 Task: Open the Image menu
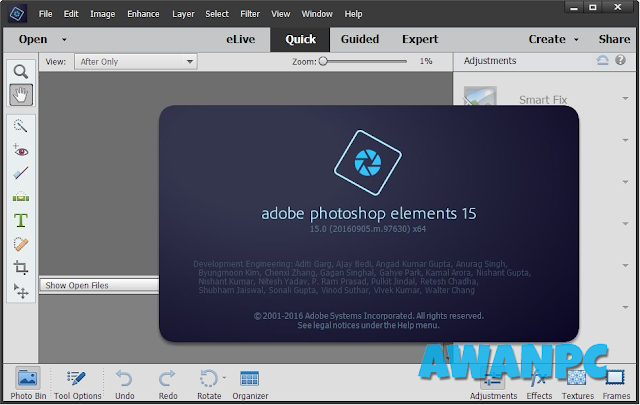click(x=102, y=14)
